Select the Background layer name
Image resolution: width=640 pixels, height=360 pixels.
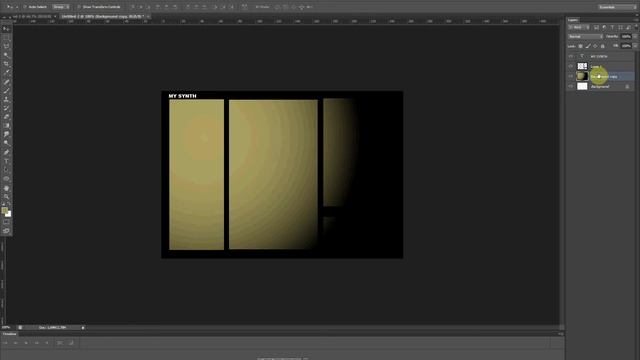(x=600, y=87)
